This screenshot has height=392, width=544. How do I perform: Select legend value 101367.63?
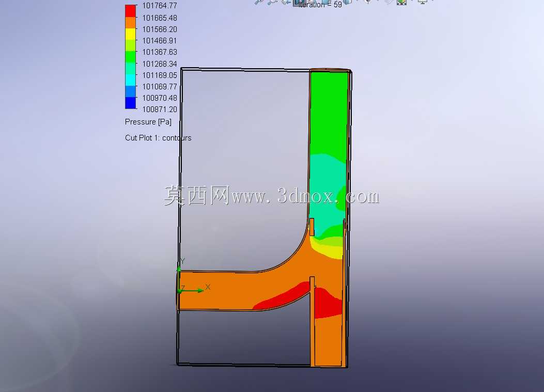(160, 52)
